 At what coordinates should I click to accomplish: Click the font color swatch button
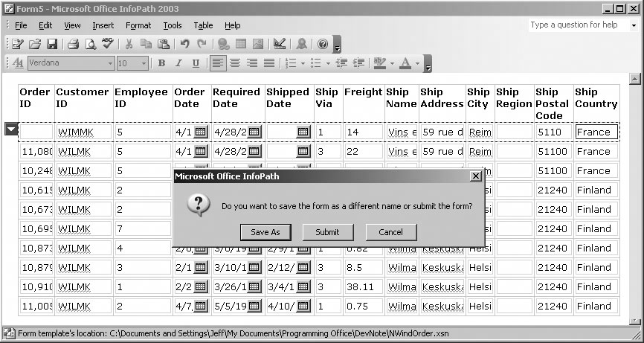coord(405,63)
